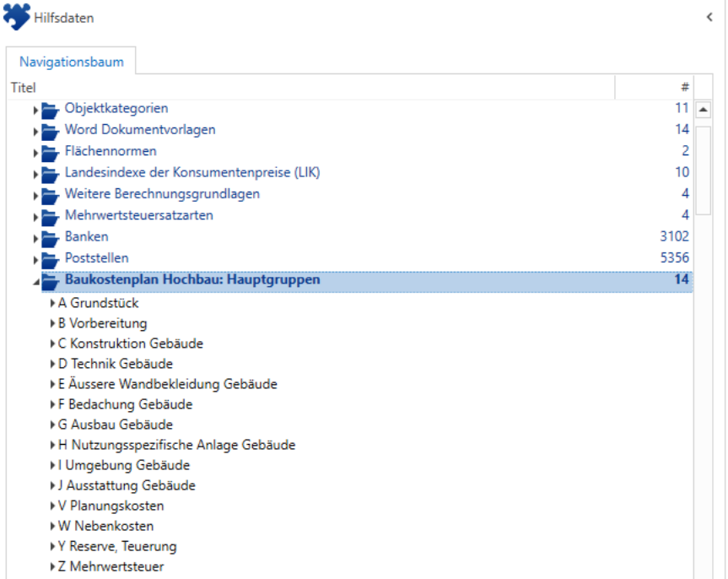Select the Word Dokumentvorlagen tree entry
Screen dimensions: 728x579
(140, 130)
